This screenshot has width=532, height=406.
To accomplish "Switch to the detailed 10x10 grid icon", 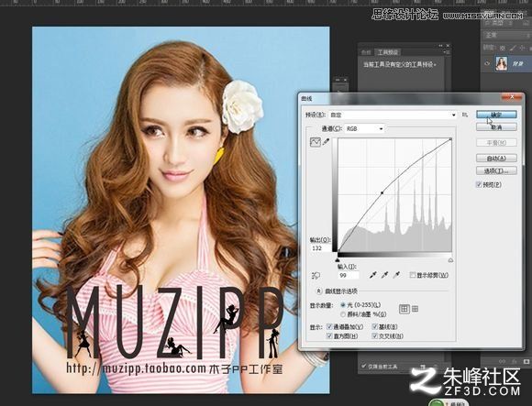I will [x=415, y=309].
